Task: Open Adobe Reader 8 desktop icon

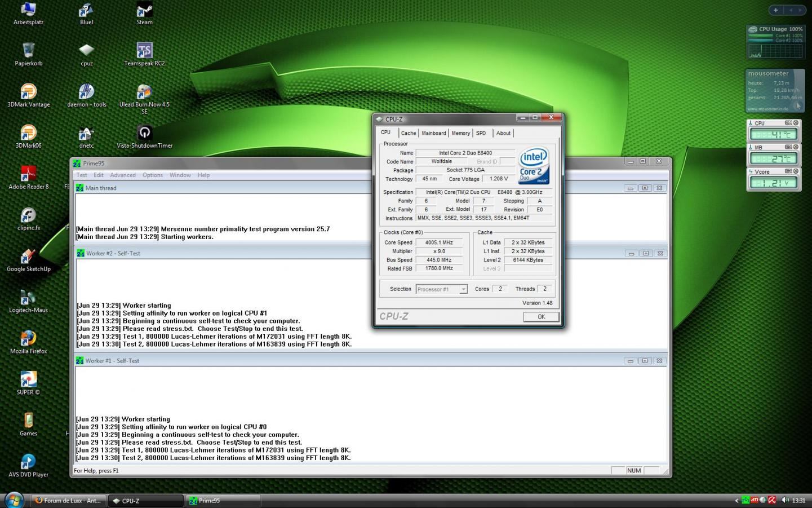Action: coord(28,177)
